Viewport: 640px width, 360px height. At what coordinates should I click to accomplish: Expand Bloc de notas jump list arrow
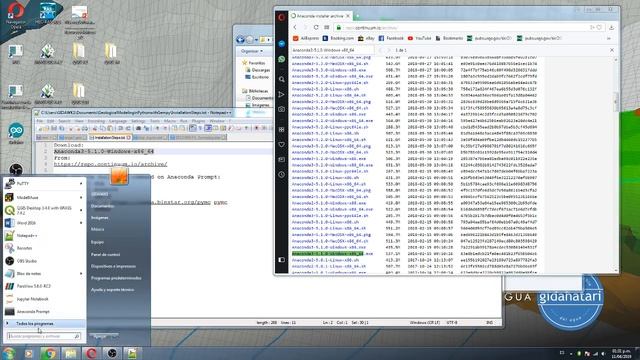point(81,273)
